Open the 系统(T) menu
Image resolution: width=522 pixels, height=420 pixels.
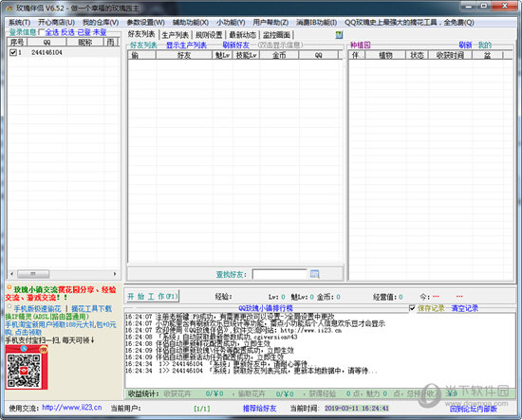[19, 23]
